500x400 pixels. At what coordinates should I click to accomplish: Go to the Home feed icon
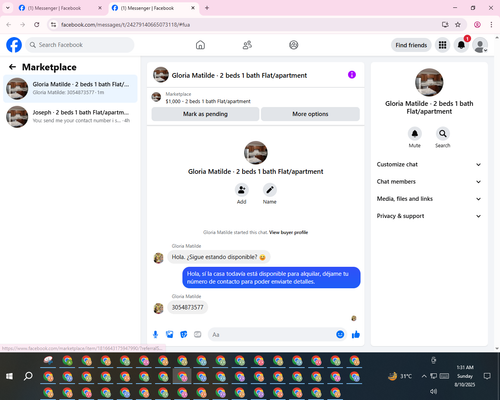pos(200,45)
